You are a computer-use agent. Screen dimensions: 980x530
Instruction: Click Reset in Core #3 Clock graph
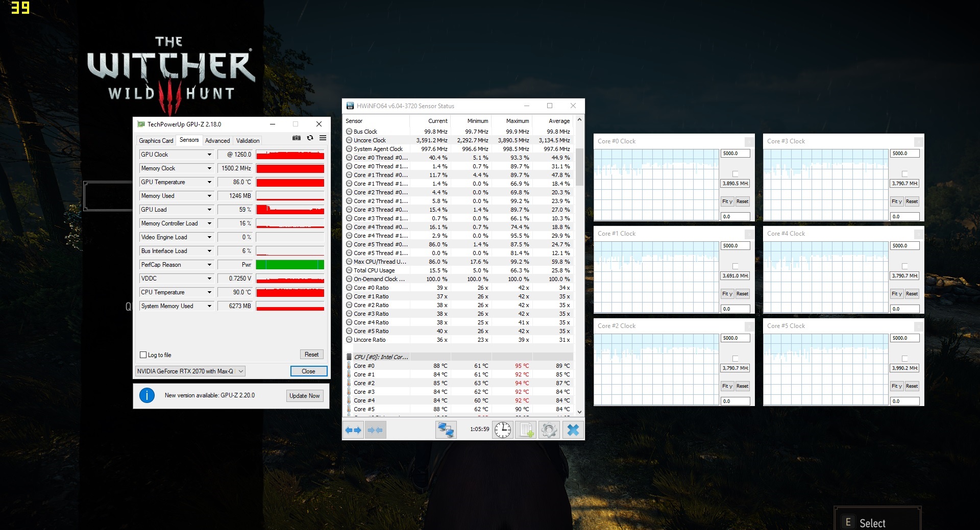click(912, 201)
